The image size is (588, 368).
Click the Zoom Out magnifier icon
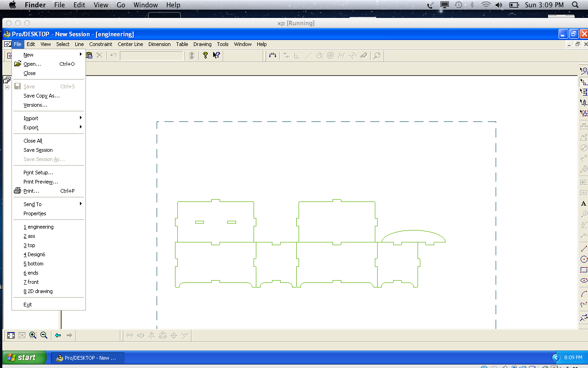[x=44, y=335]
